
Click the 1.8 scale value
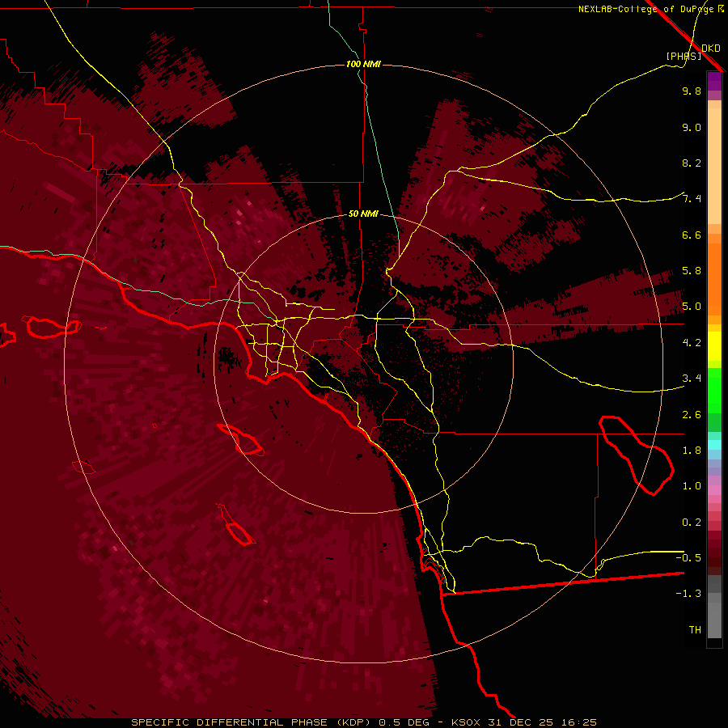point(692,451)
